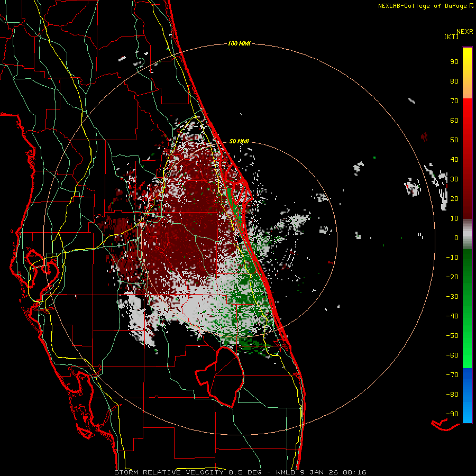Image resolution: width=476 pixels, height=476 pixels.
Task: Click the 100 NMI range ring label
Action: pos(239,44)
